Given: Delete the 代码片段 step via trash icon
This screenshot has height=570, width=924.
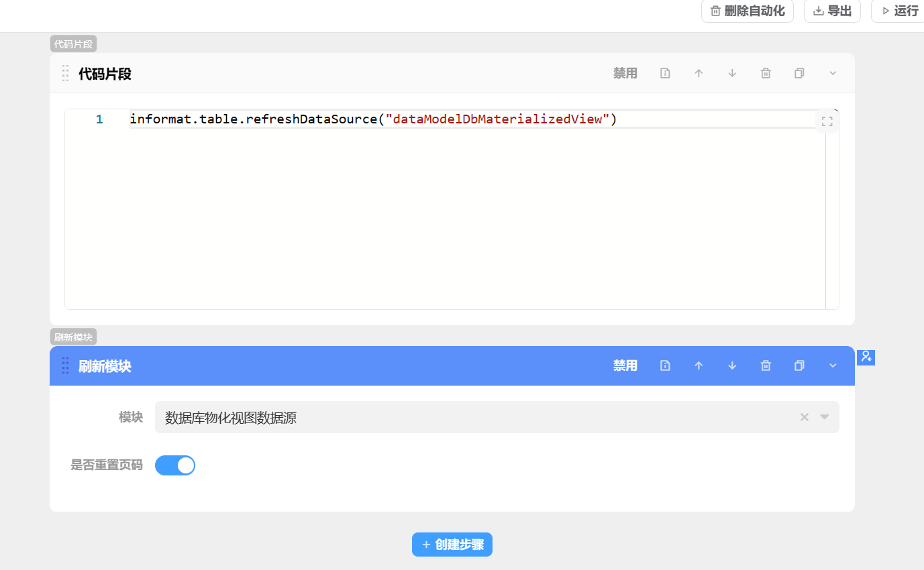Looking at the screenshot, I should pyautogui.click(x=766, y=74).
